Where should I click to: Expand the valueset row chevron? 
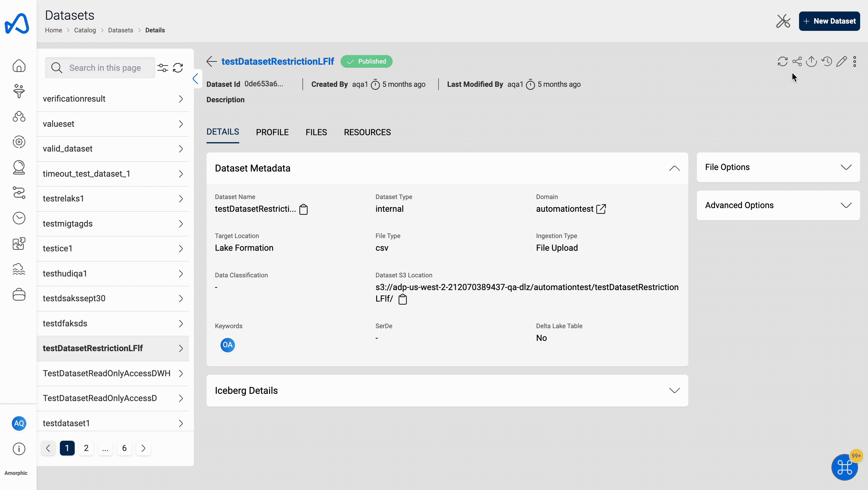pyautogui.click(x=181, y=124)
